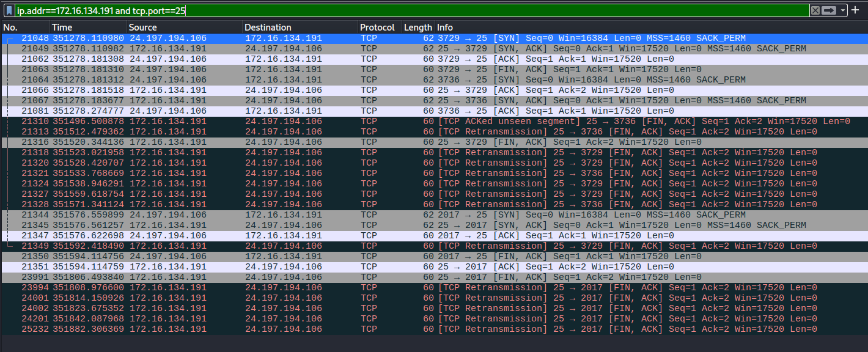Sort packets by the Source column header
The image size is (868, 352).
185,27
